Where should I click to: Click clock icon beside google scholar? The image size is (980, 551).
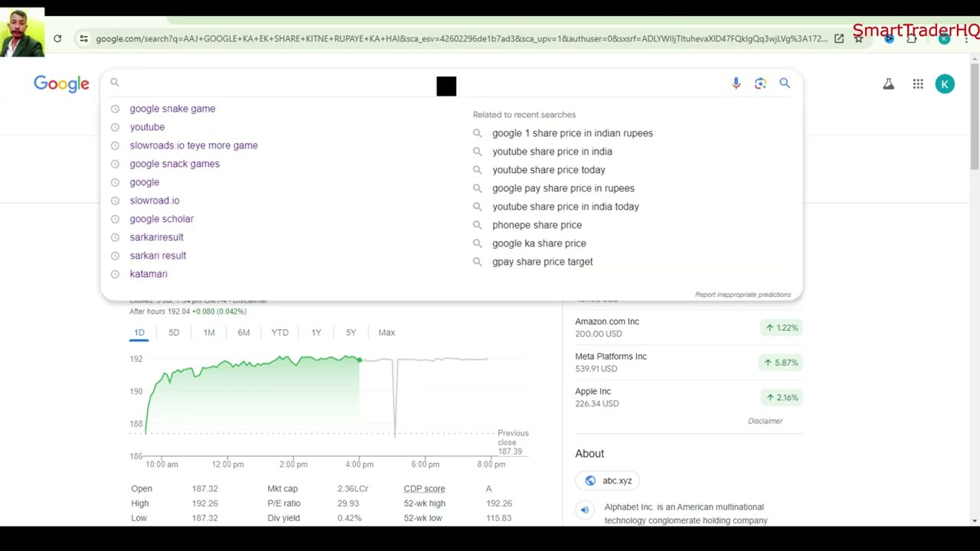(115, 219)
